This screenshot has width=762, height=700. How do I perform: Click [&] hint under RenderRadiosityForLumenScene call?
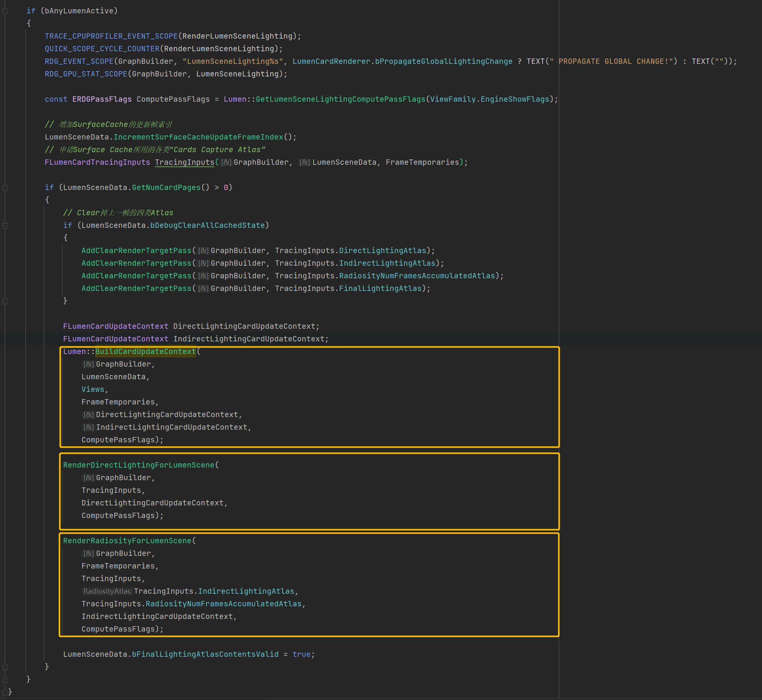89,554
